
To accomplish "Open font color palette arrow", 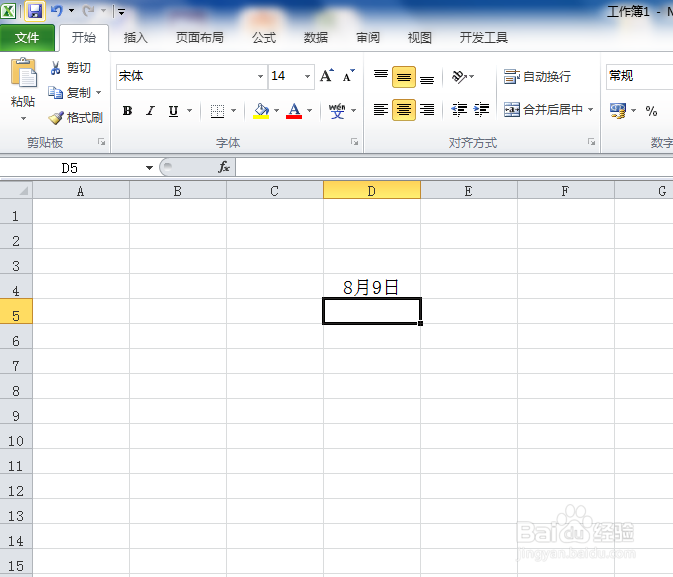I will tap(309, 111).
